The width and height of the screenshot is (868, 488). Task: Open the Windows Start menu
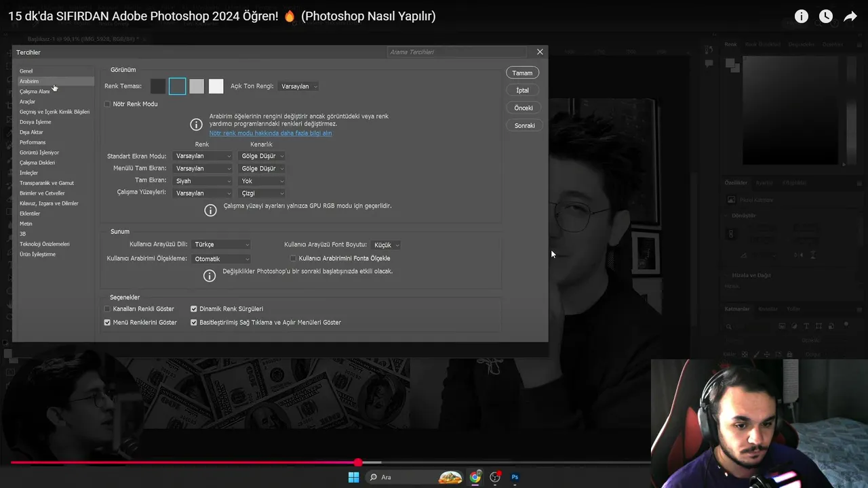353,477
